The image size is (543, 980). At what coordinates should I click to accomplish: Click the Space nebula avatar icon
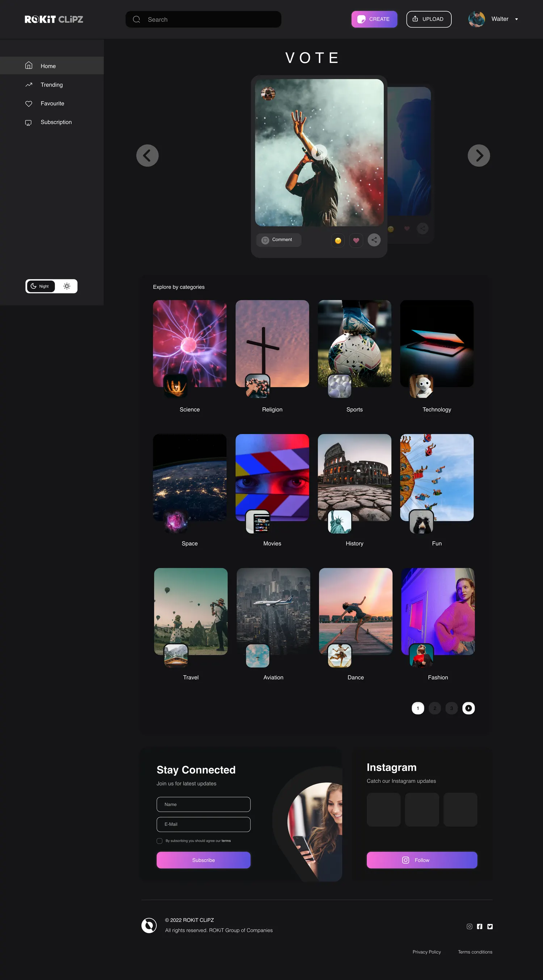176,521
